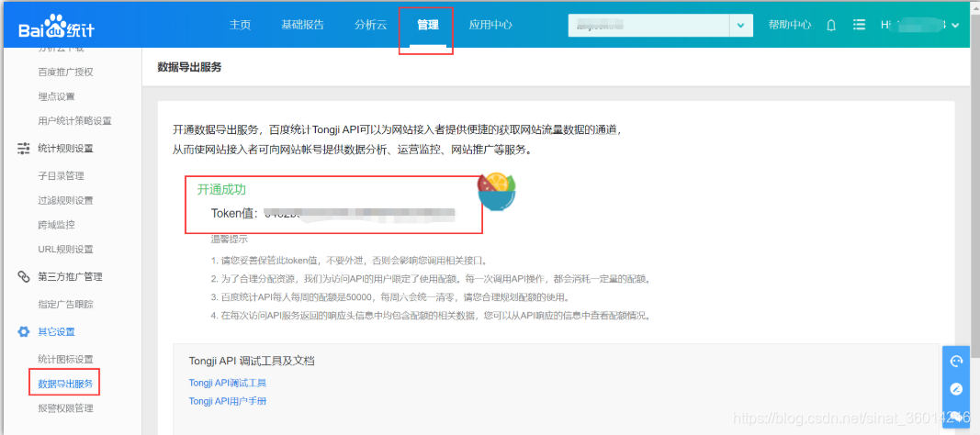This screenshot has width=980, height=435.
Task: Open 报警权限管理 sidebar item
Action: point(65,408)
